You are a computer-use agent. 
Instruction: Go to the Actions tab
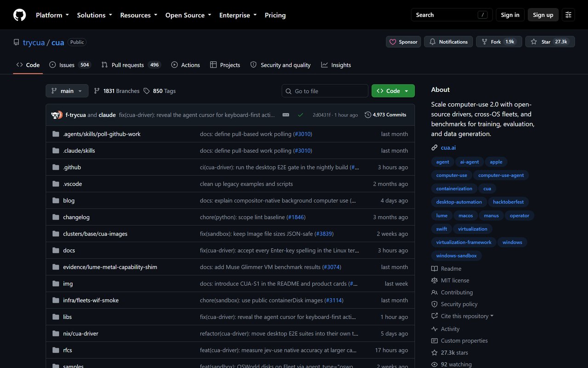point(186,65)
